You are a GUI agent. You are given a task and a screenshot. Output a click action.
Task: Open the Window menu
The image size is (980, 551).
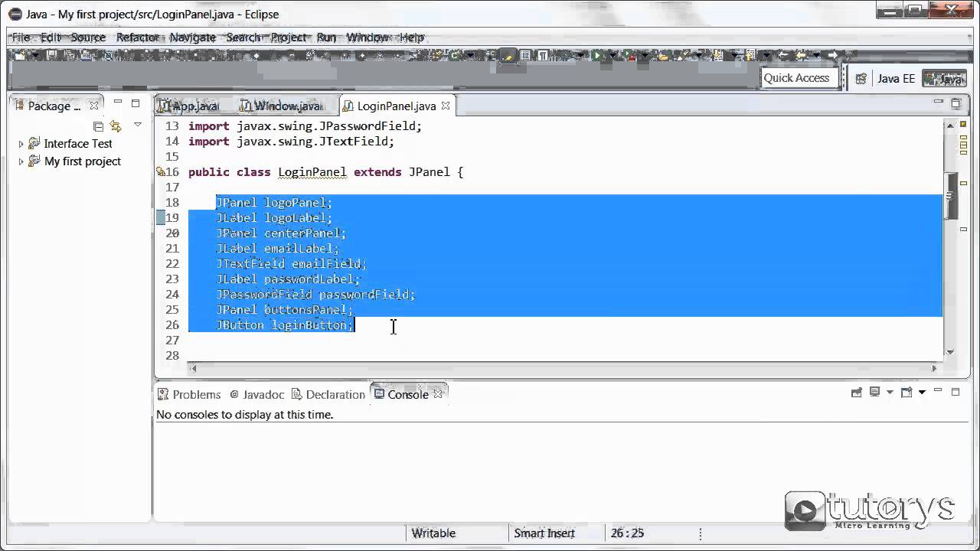[367, 37]
